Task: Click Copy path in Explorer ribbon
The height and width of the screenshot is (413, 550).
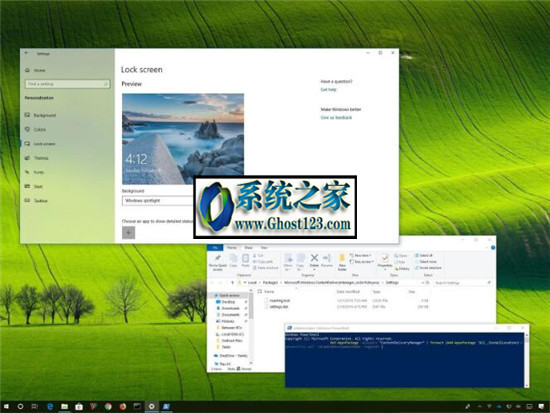Action: [263, 262]
